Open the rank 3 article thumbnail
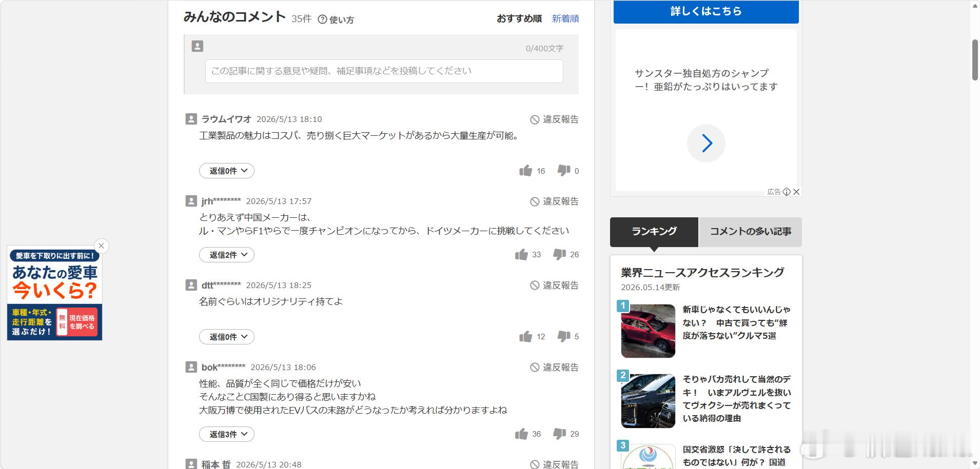 [x=648, y=457]
